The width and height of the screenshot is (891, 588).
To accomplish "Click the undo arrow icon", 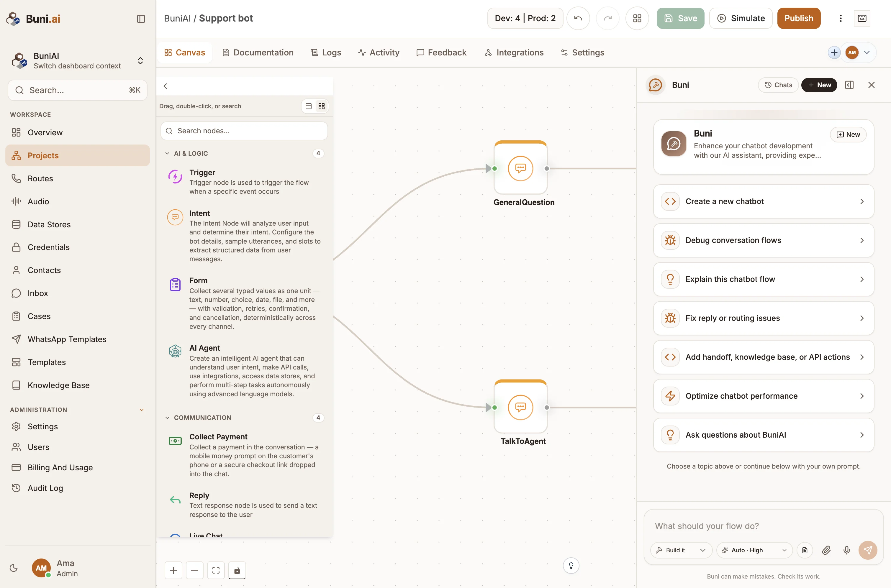I will pyautogui.click(x=578, y=18).
